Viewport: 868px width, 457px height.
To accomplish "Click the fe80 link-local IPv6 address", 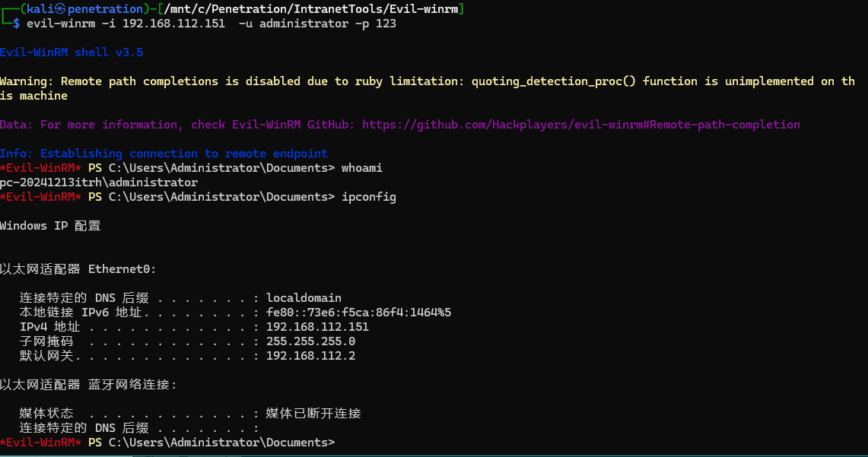I will [x=358, y=313].
